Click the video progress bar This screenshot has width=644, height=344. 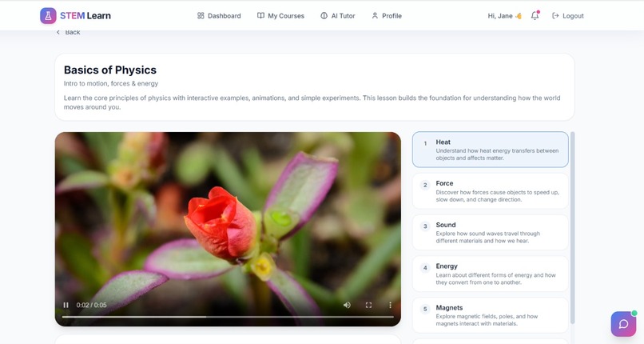pos(228,317)
